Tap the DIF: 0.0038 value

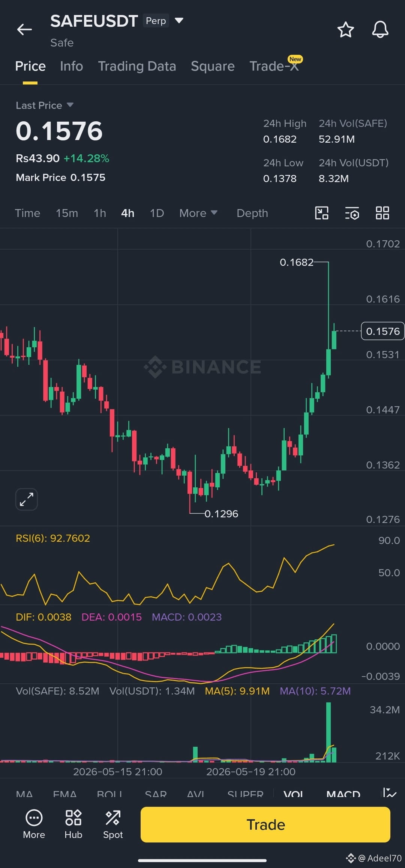pyautogui.click(x=43, y=617)
